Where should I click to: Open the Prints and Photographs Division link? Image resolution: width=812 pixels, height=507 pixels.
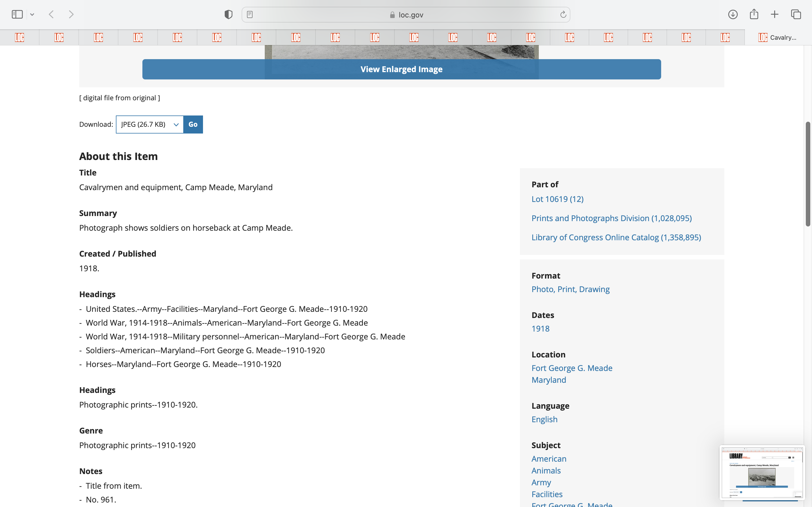[x=611, y=218]
